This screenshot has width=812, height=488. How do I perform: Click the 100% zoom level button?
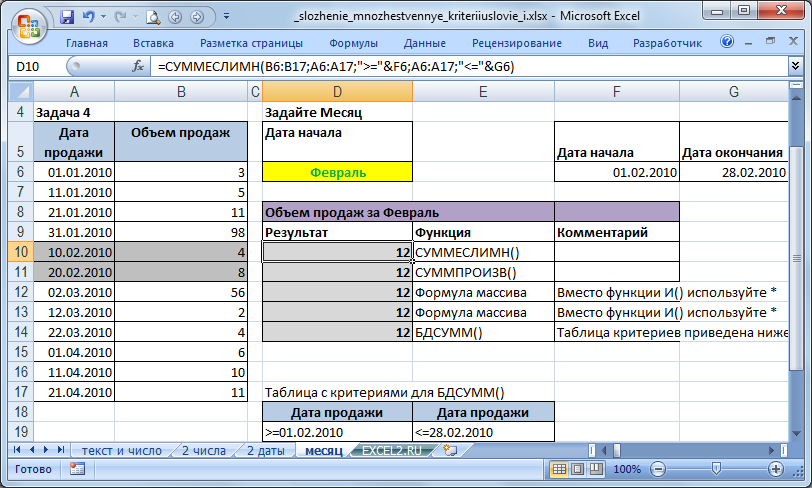[626, 469]
